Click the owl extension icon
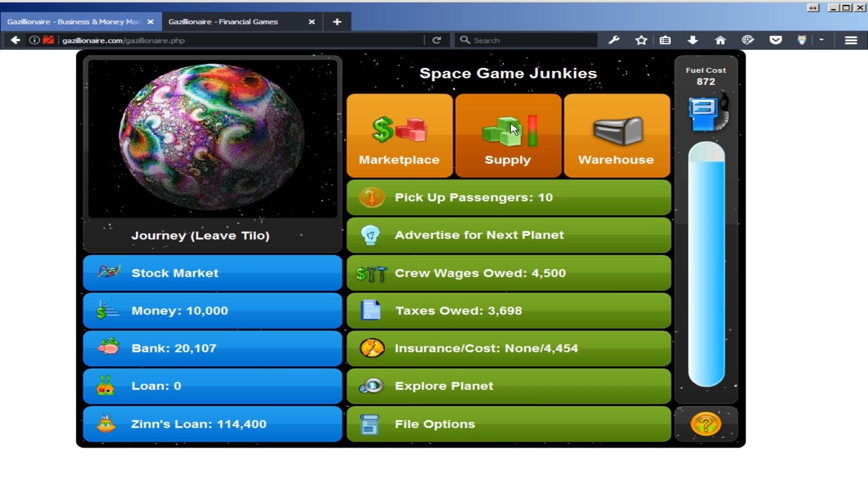 coord(802,40)
